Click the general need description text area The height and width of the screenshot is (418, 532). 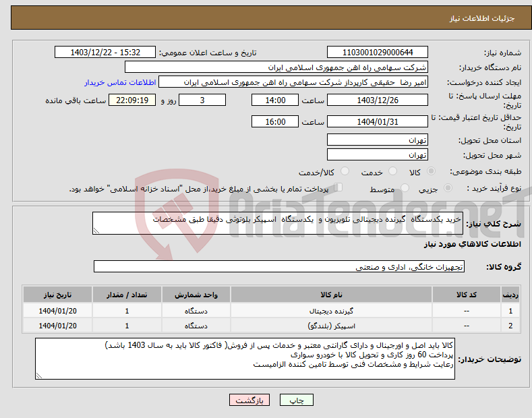278,223
